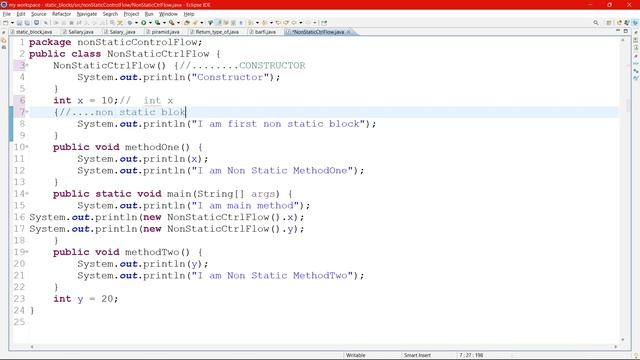
Task: Collapse methodTwo fold at line 19
Action: 27,252
